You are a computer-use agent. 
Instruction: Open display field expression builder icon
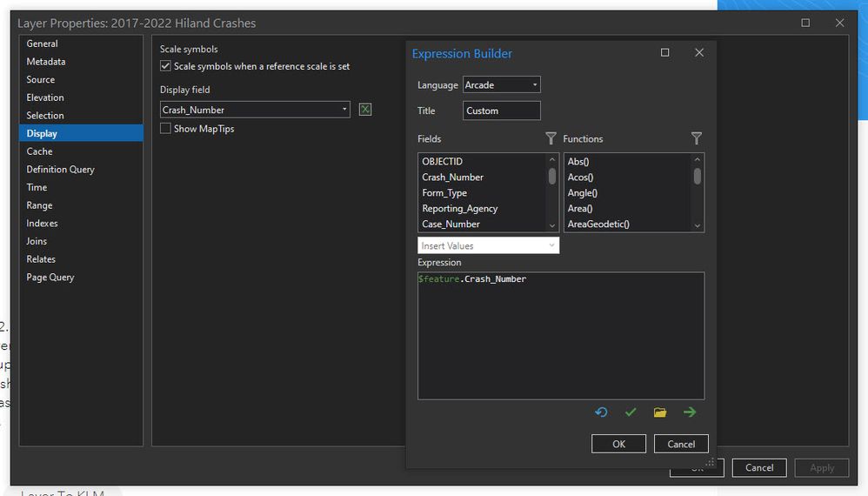[364, 110]
